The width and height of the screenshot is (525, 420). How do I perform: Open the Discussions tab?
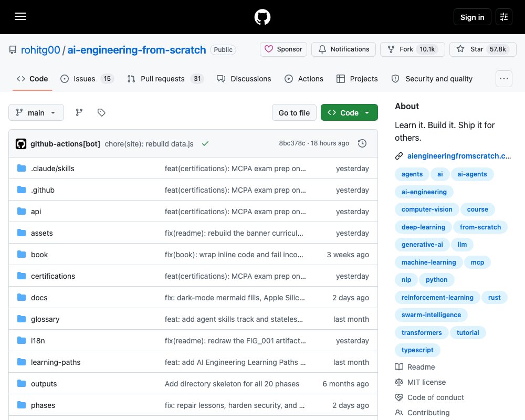click(x=244, y=79)
